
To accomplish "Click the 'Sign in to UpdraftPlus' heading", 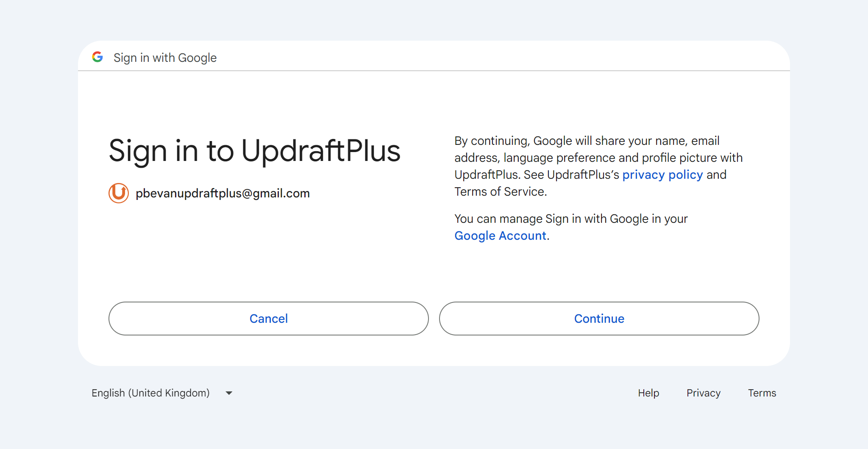I will [x=254, y=151].
